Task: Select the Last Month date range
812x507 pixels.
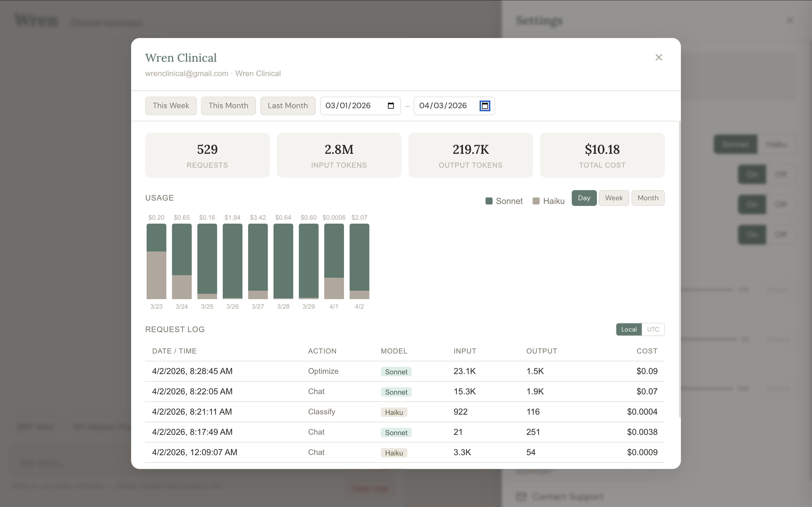Action: [288, 106]
